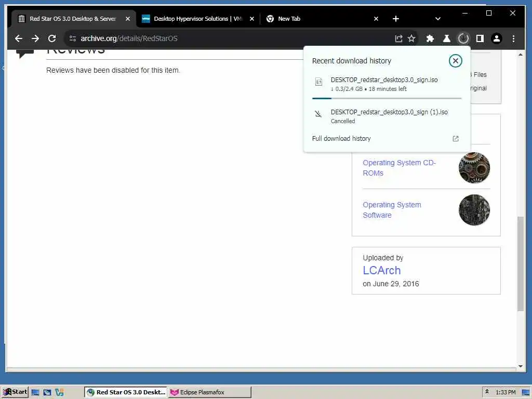532x399 pixels.
Task: Click reviews speech bubble icon
Action: [25, 53]
